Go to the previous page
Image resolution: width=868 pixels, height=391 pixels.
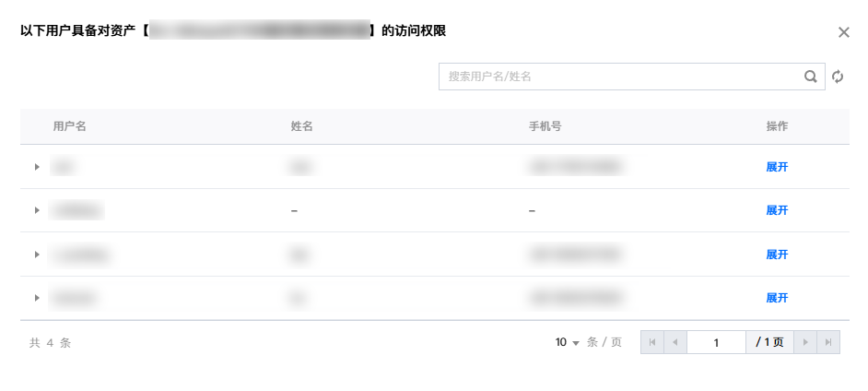click(674, 342)
